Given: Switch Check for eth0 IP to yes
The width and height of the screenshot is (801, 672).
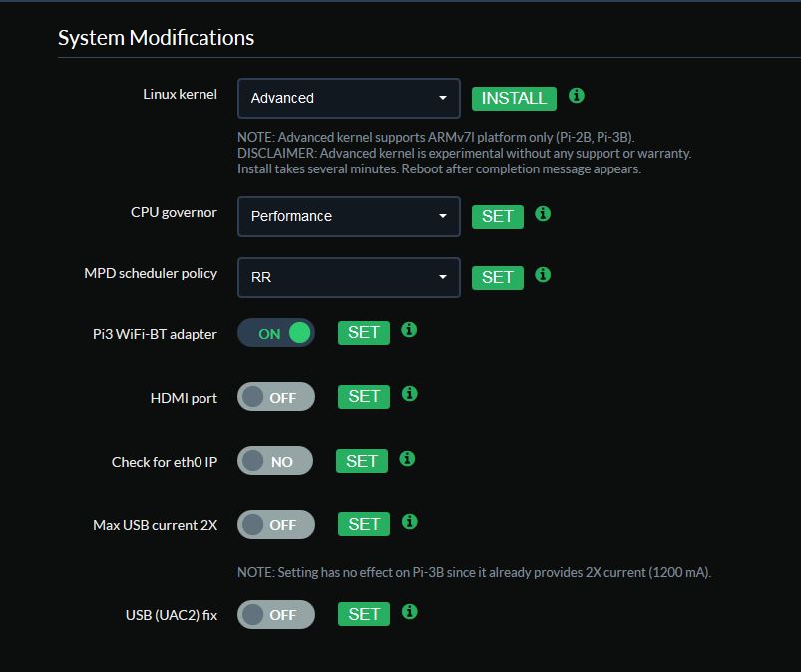Looking at the screenshot, I should tap(275, 461).
